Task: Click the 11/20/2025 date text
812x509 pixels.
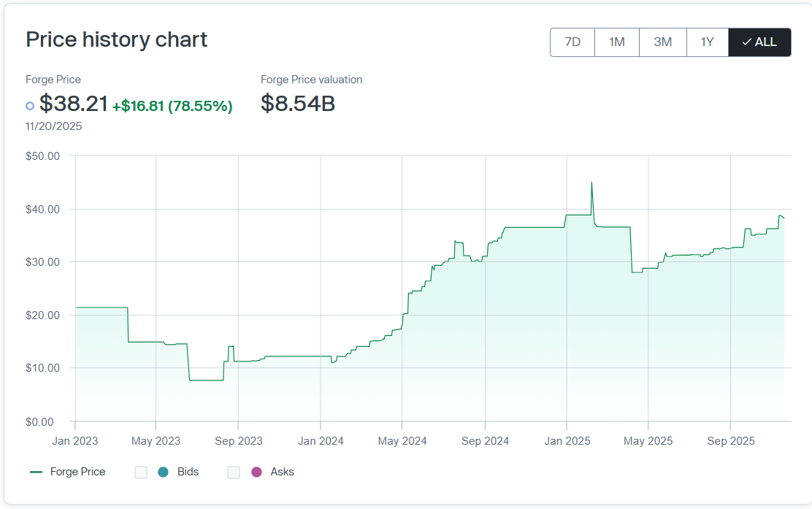Action: pyautogui.click(x=54, y=126)
